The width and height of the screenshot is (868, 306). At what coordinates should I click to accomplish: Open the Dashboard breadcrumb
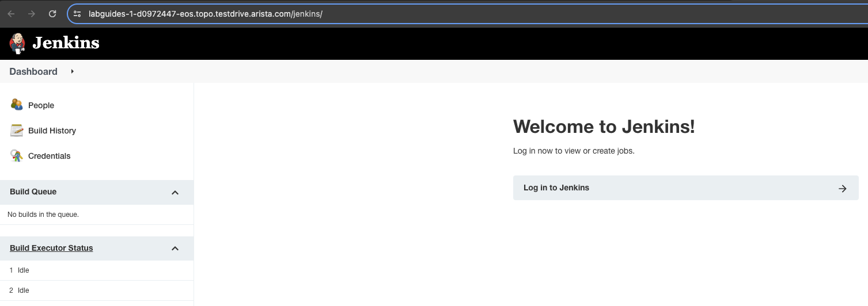[33, 71]
